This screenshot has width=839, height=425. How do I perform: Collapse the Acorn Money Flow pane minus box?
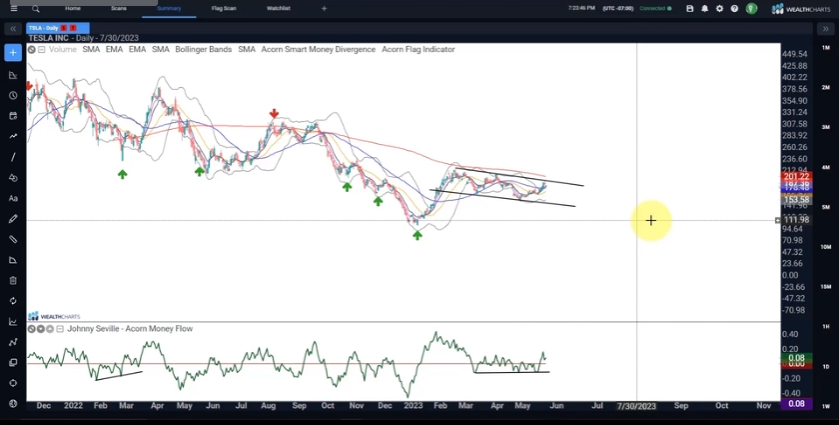(60, 329)
